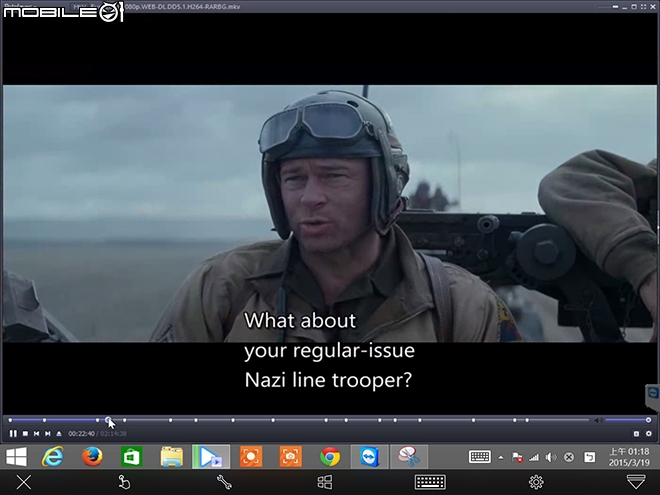Skip to the next chapter
The height and width of the screenshot is (495, 660).
tap(48, 433)
